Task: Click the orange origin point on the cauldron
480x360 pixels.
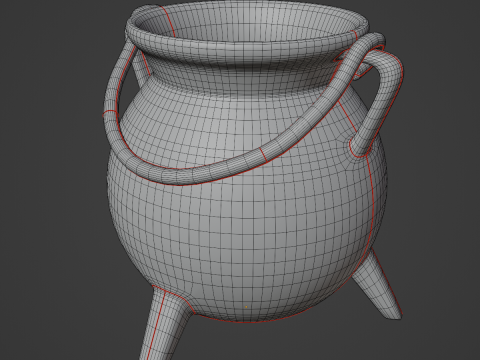Action: pos(246,307)
